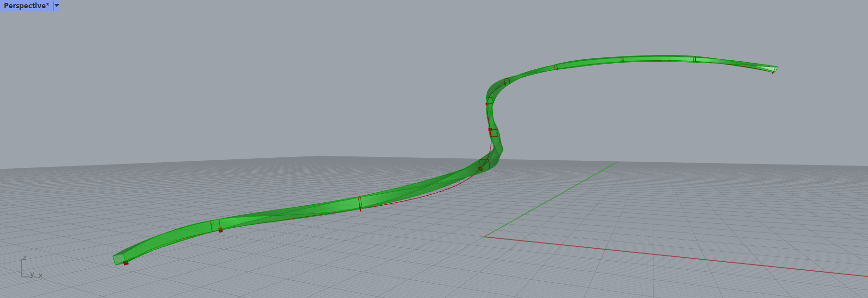Open the Perspective viewport dropdown arrow
The width and height of the screenshot is (868, 298).
click(x=57, y=6)
